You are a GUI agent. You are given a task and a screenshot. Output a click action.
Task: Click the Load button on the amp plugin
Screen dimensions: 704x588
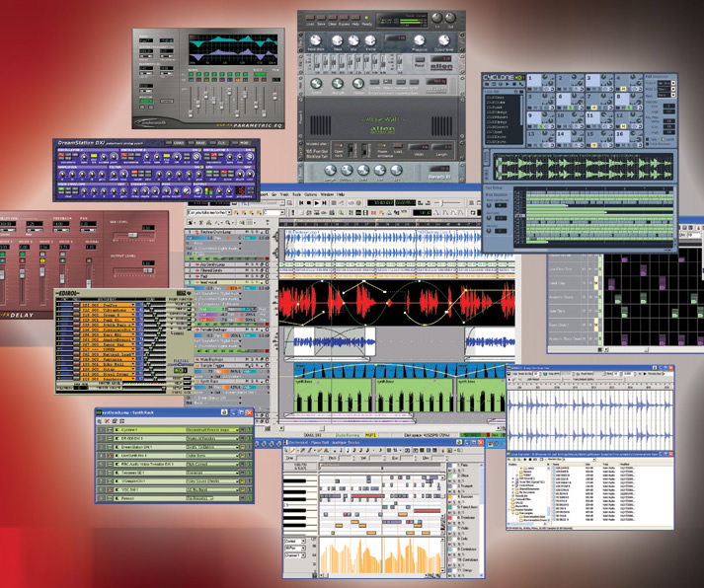click(310, 18)
